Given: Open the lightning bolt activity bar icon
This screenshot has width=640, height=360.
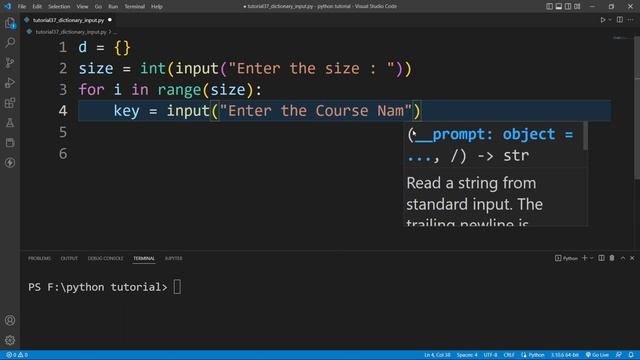Looking at the screenshot, I should pyautogui.click(x=10, y=162).
